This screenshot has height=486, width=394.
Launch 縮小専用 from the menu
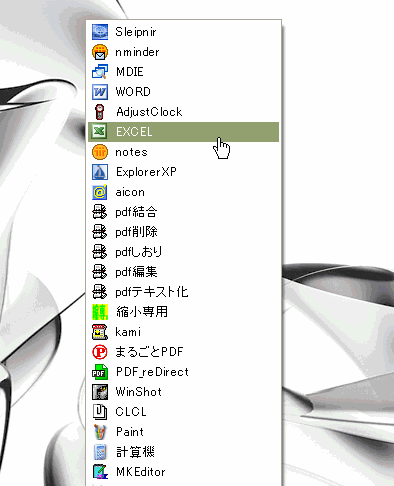[183, 312]
